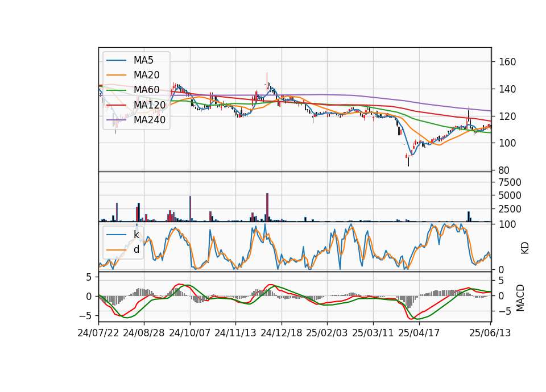Click the 120 price axis label
This screenshot has height=392, width=546.
tap(507, 116)
